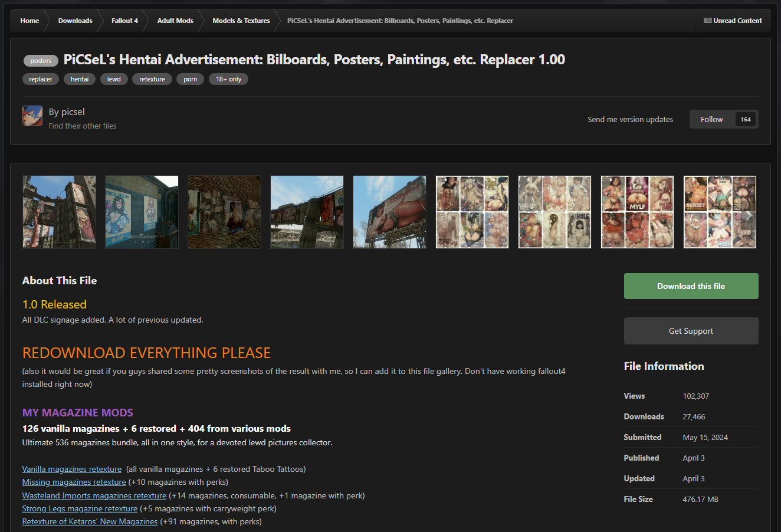The height and width of the screenshot is (532, 781).
Task: Click the "porn" tag
Action: (x=191, y=79)
